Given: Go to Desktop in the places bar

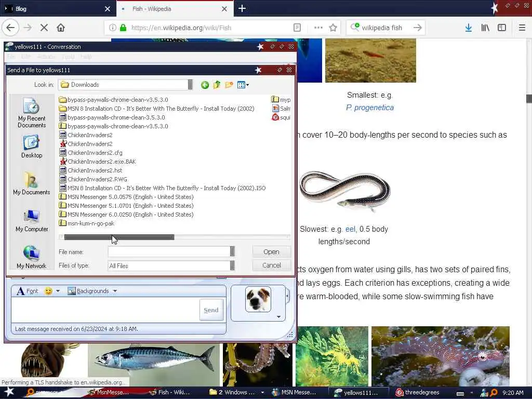Looking at the screenshot, I should pos(32,147).
